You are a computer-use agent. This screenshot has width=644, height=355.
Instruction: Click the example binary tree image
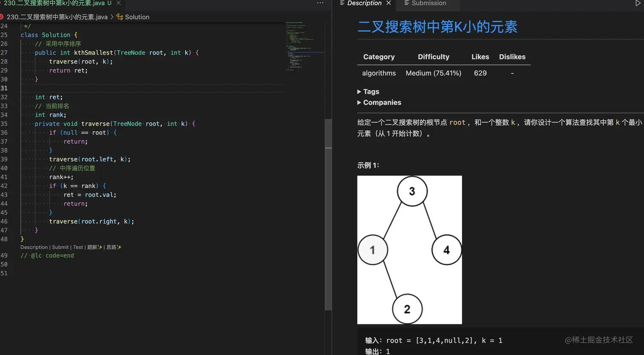pos(409,250)
